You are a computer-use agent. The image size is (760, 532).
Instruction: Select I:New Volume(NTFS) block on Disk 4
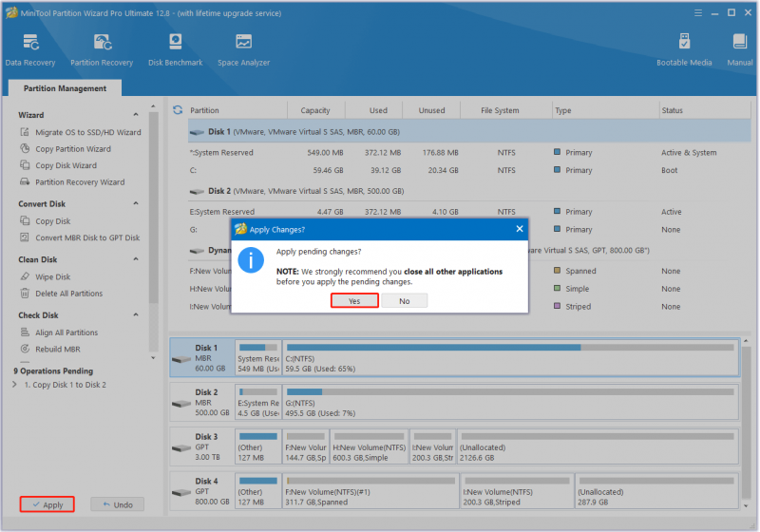517,491
